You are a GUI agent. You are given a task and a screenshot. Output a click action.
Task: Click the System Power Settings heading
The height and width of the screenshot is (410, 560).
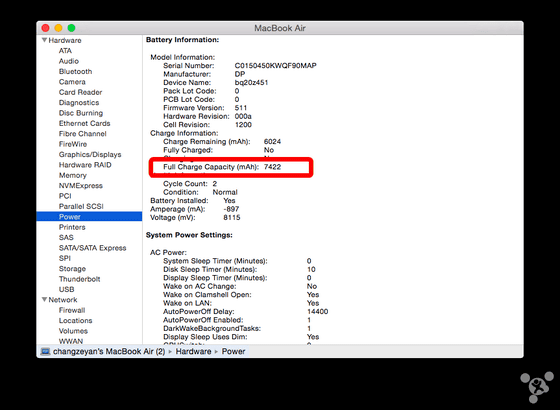(189, 235)
